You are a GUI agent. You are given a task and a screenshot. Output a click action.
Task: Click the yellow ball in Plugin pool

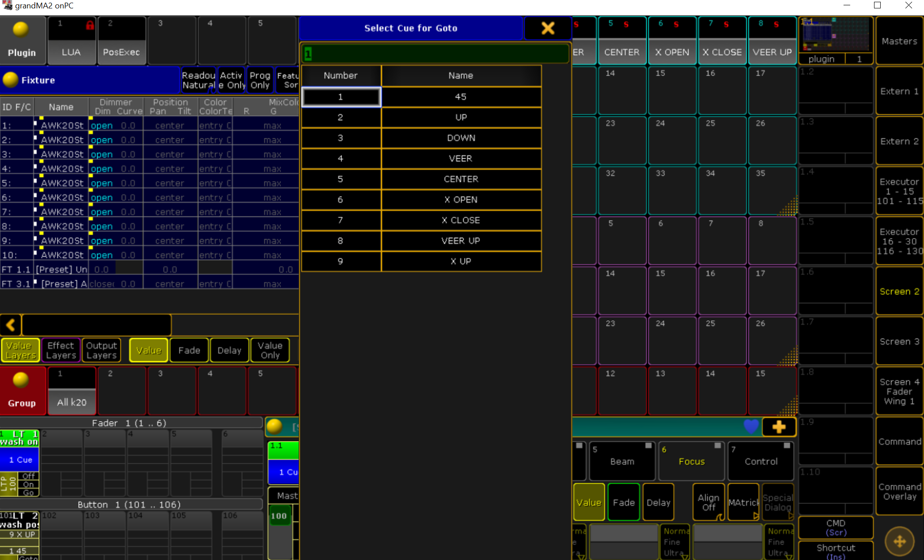[21, 30]
